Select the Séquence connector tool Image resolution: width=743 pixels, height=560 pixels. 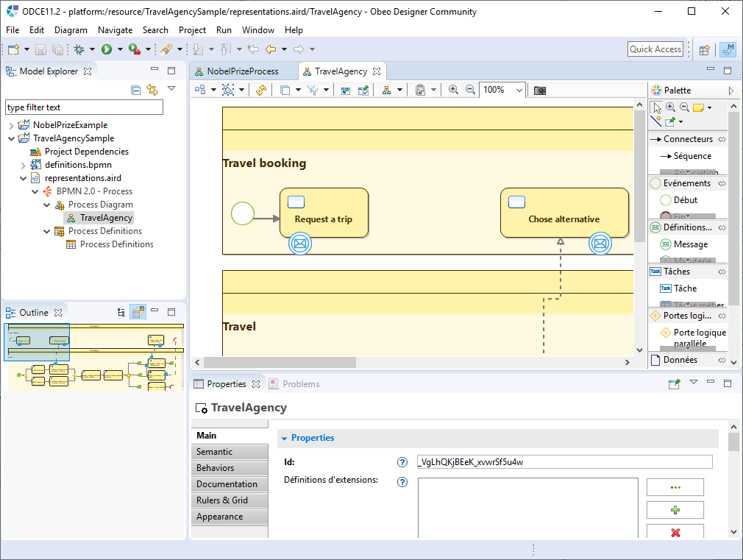click(686, 156)
